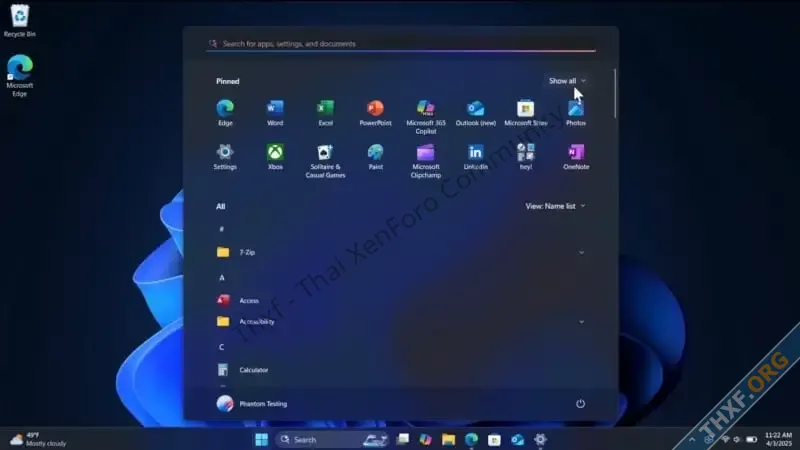The image size is (800, 450).
Task: Expand pinned apps with Show all
Action: [567, 81]
